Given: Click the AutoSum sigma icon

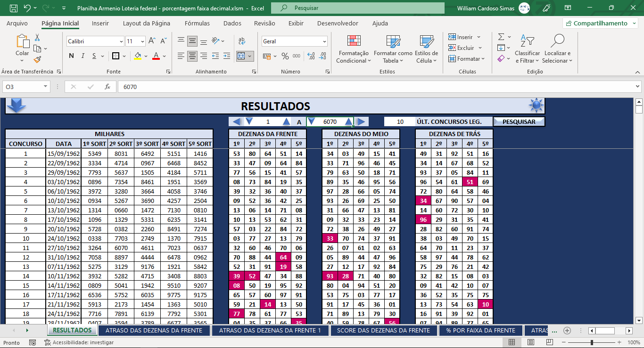Looking at the screenshot, I should 501,37.
